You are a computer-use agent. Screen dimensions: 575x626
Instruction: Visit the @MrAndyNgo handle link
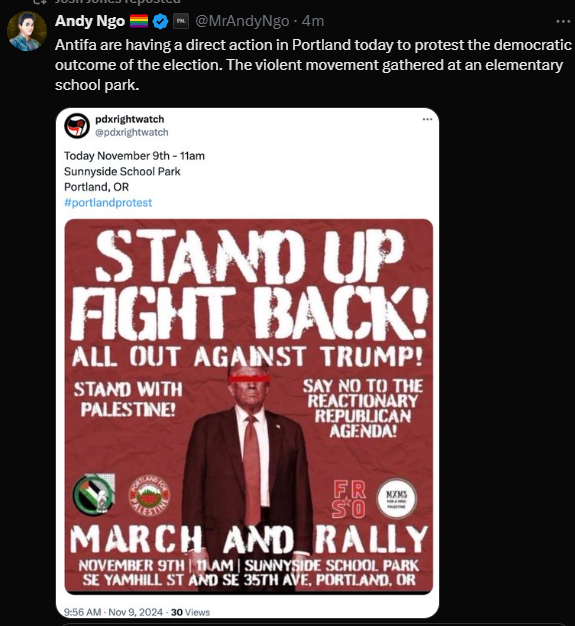pos(242,21)
